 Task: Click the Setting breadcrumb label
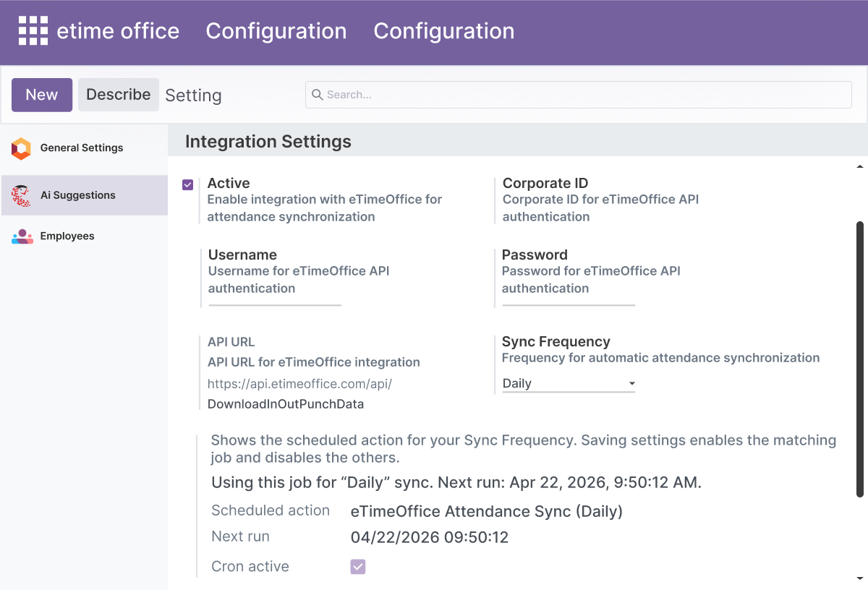point(193,95)
